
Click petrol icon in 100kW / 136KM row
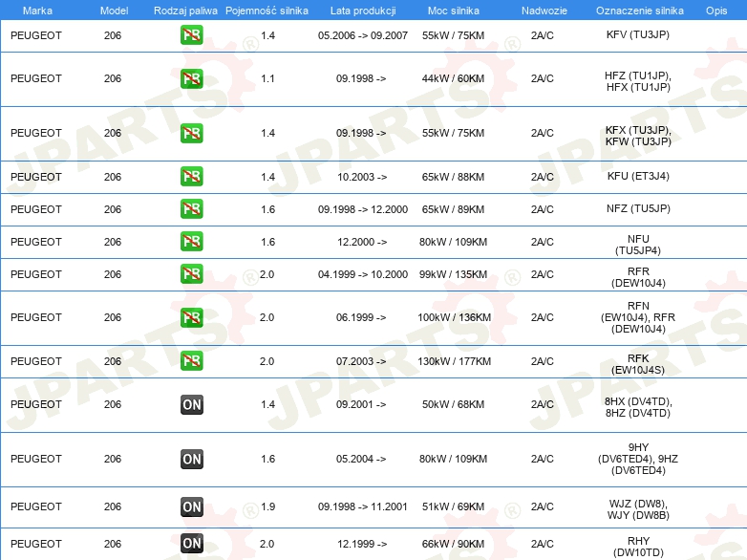point(191,317)
